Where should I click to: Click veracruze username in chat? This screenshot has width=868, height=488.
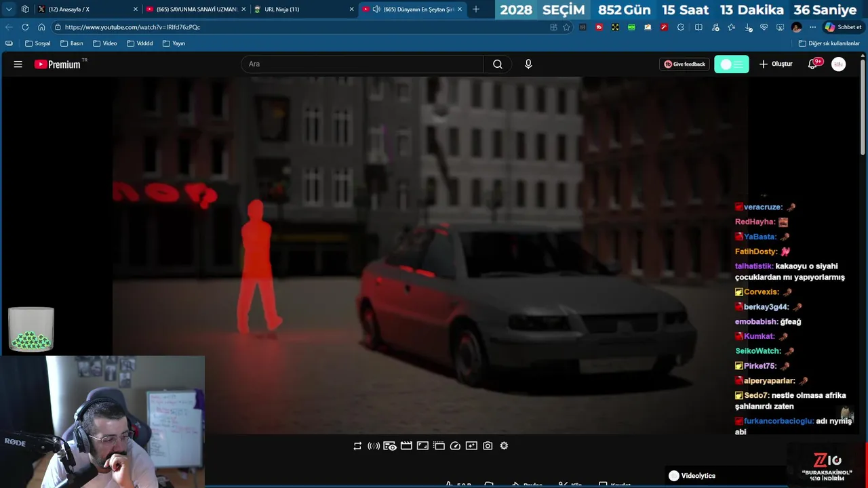click(763, 207)
